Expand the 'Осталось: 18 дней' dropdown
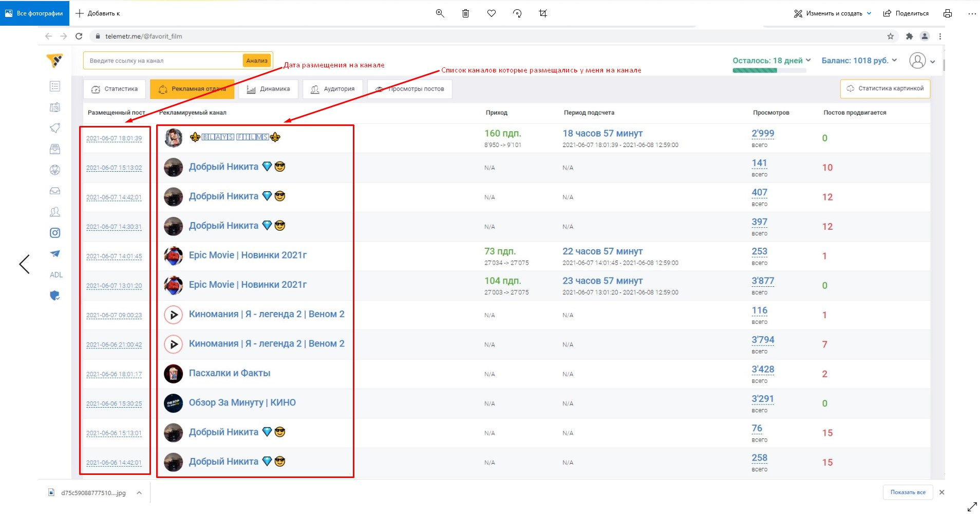This screenshot has height=514, width=980. coord(808,60)
